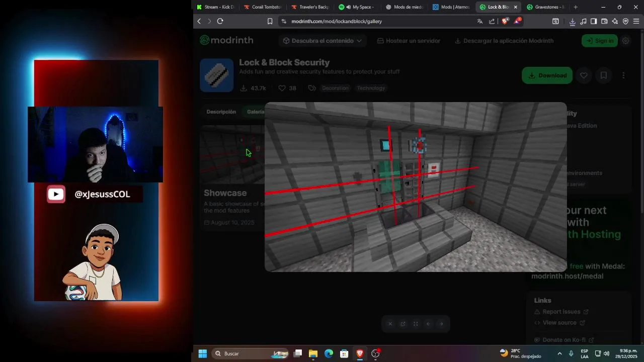Open browser hamburger menu

(636, 21)
